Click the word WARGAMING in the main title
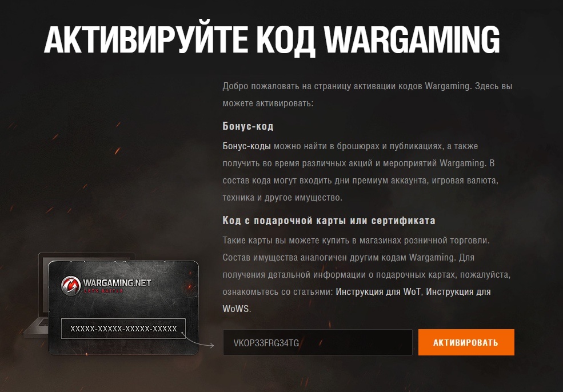This screenshot has height=392, width=563. coord(412,39)
